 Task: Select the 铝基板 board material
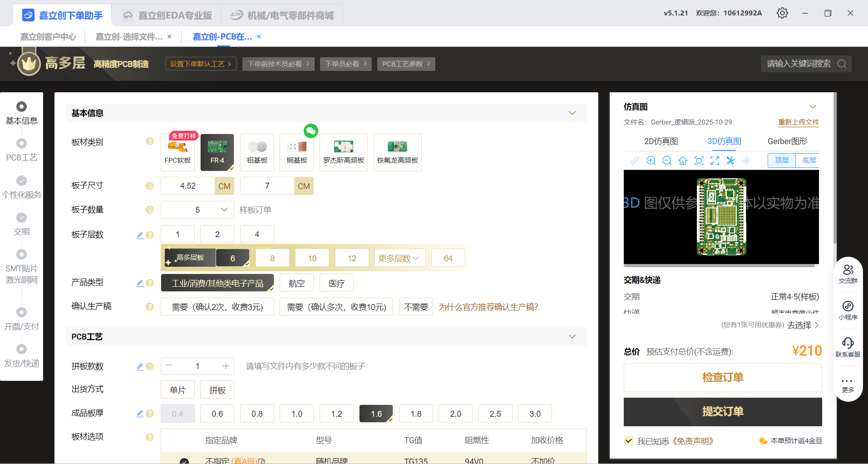tap(257, 152)
